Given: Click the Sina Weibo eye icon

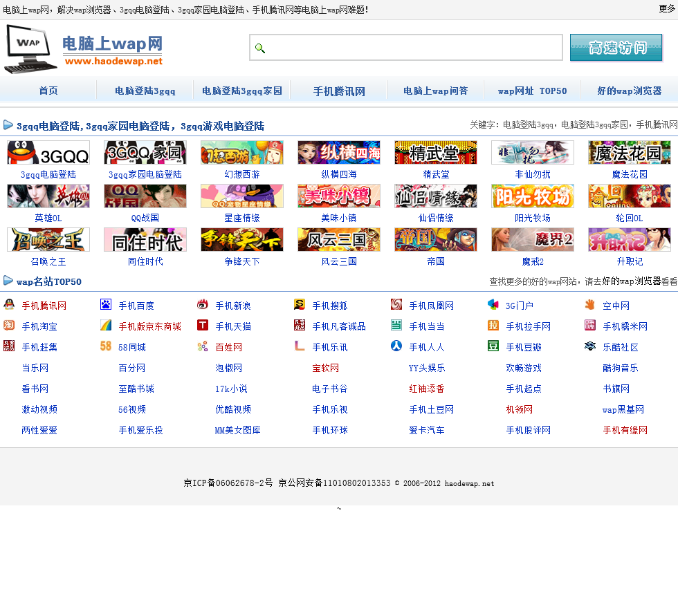Looking at the screenshot, I should [203, 305].
